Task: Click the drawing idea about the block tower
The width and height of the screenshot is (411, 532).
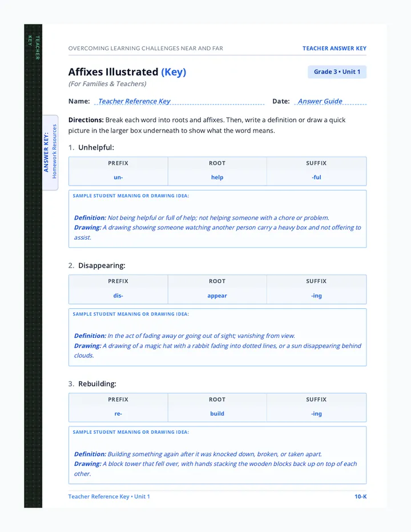Action: pyautogui.click(x=216, y=469)
